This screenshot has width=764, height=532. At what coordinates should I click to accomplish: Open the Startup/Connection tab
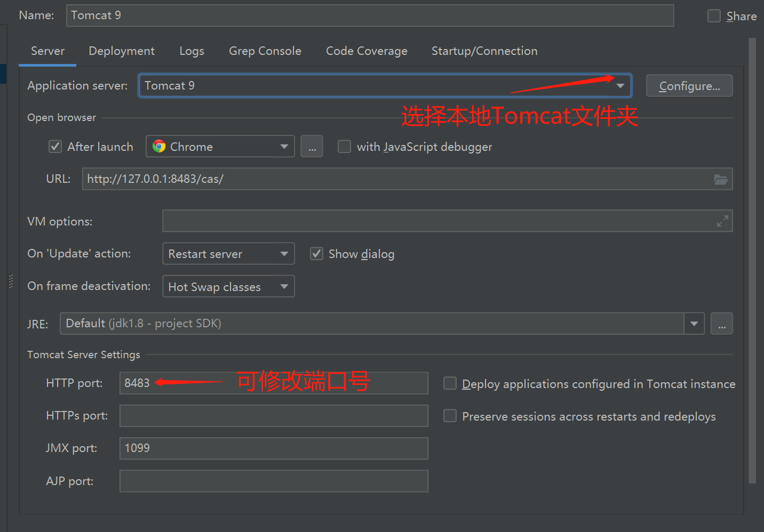click(x=484, y=51)
